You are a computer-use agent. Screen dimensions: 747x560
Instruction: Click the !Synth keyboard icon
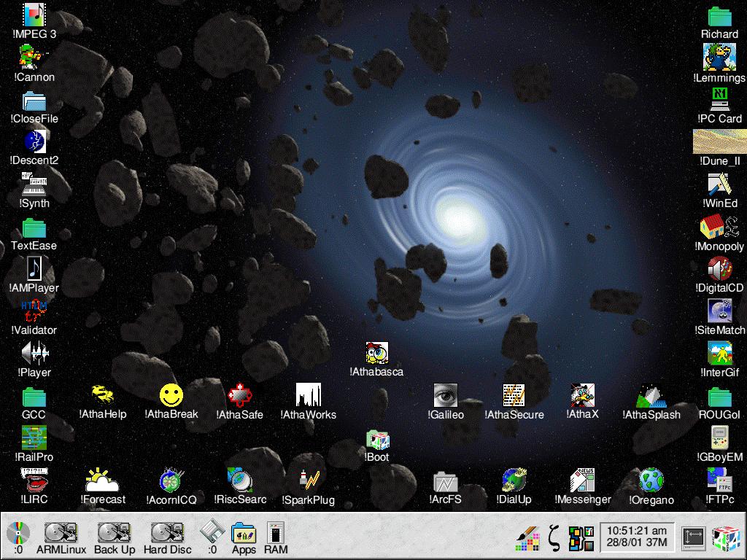point(34,184)
